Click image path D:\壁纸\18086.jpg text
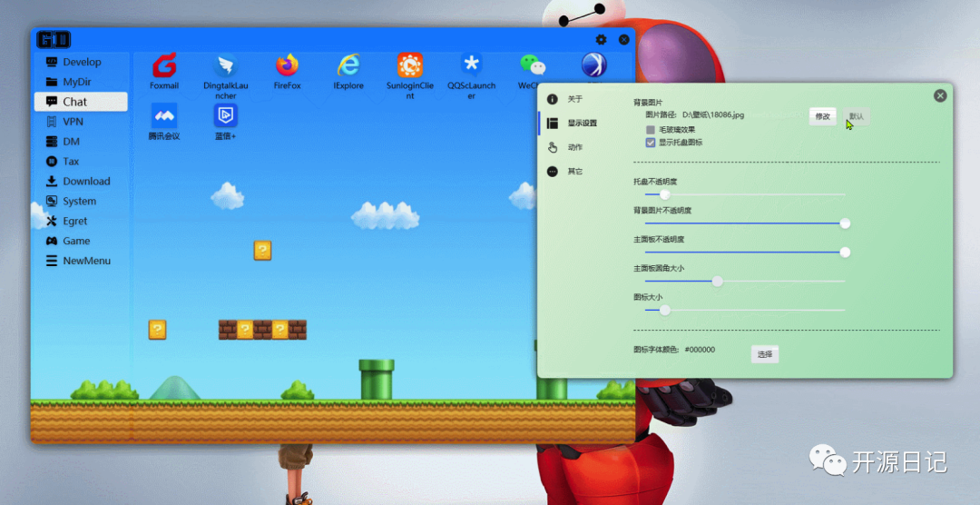980x505 pixels. click(713, 115)
